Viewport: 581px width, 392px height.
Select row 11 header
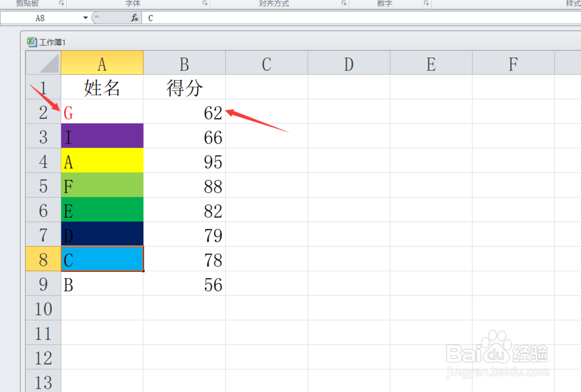(x=44, y=333)
